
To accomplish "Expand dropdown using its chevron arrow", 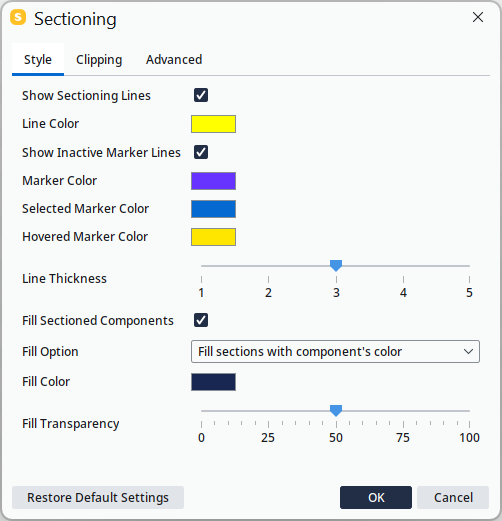I will click(468, 351).
